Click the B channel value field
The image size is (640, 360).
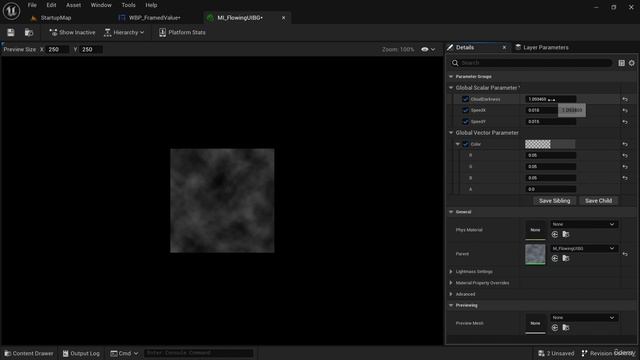550,178
